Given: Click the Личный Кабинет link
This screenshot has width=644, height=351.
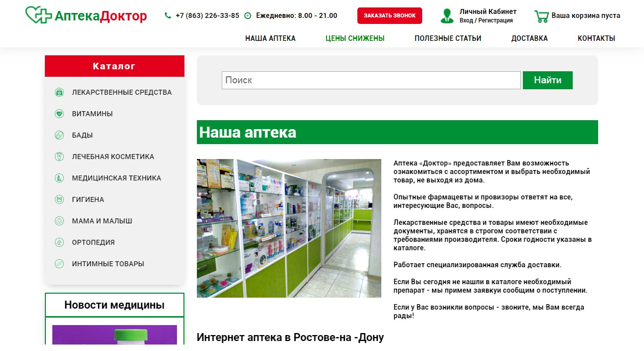Looking at the screenshot, I should click(x=488, y=11).
